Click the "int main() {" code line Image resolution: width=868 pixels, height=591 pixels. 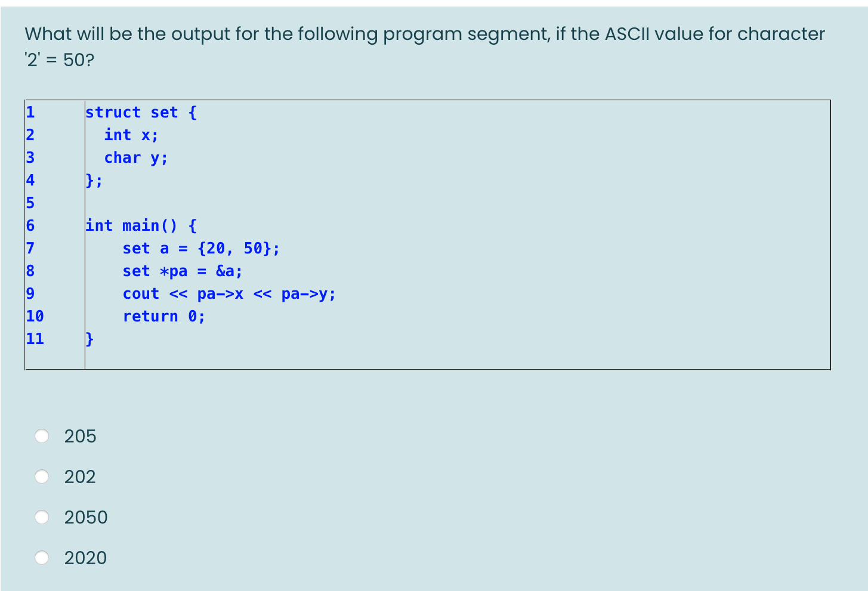[x=141, y=225]
